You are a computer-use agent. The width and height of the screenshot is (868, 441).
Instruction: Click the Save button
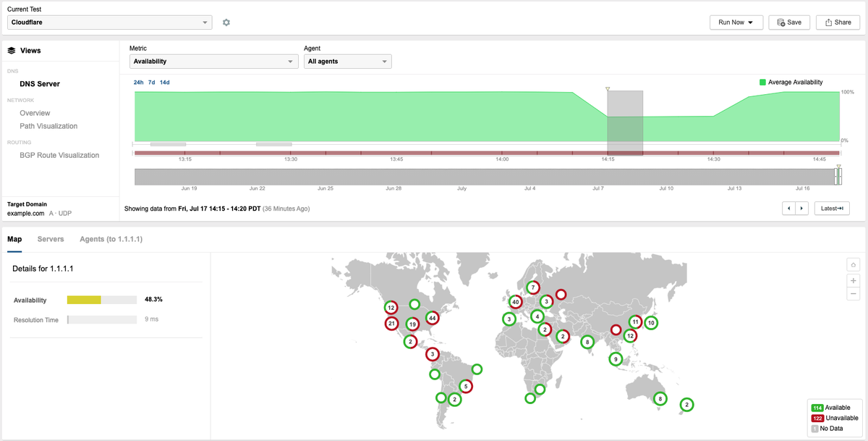click(789, 22)
